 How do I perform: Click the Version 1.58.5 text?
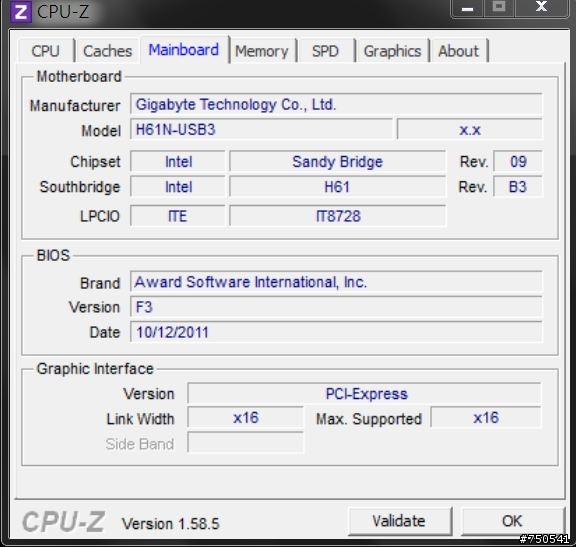point(170,523)
